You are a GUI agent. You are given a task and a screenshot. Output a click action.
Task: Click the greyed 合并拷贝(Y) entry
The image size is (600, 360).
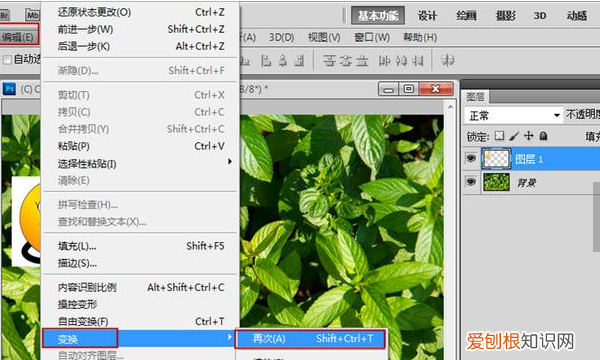pyautogui.click(x=140, y=129)
